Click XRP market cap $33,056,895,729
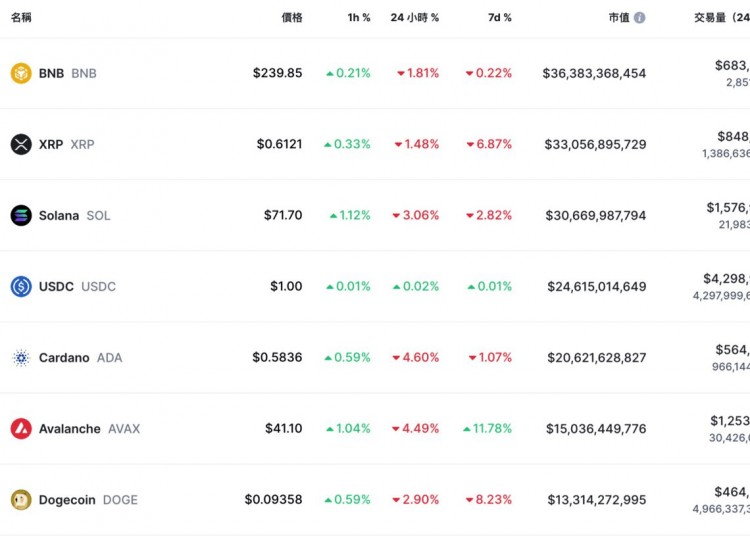The image size is (750, 536). (x=595, y=144)
